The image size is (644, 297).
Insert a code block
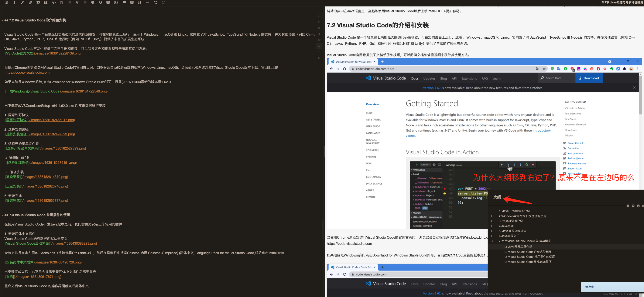coord(53,3)
